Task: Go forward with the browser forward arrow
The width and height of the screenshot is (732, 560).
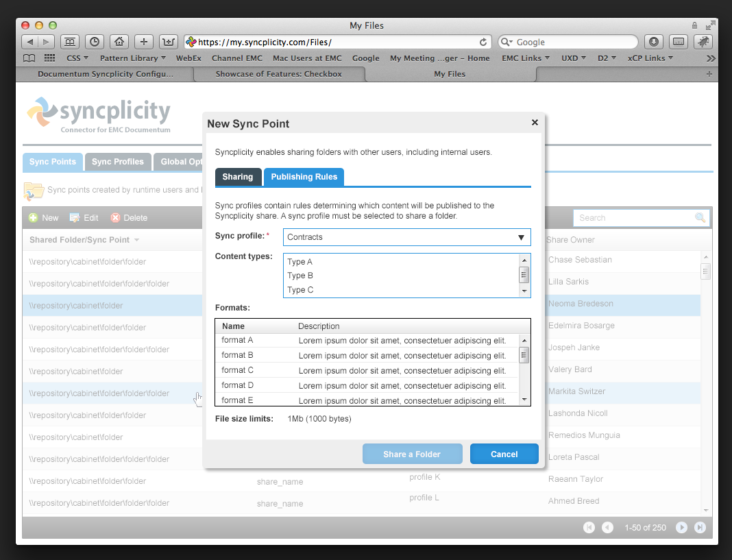Action: 46,42
